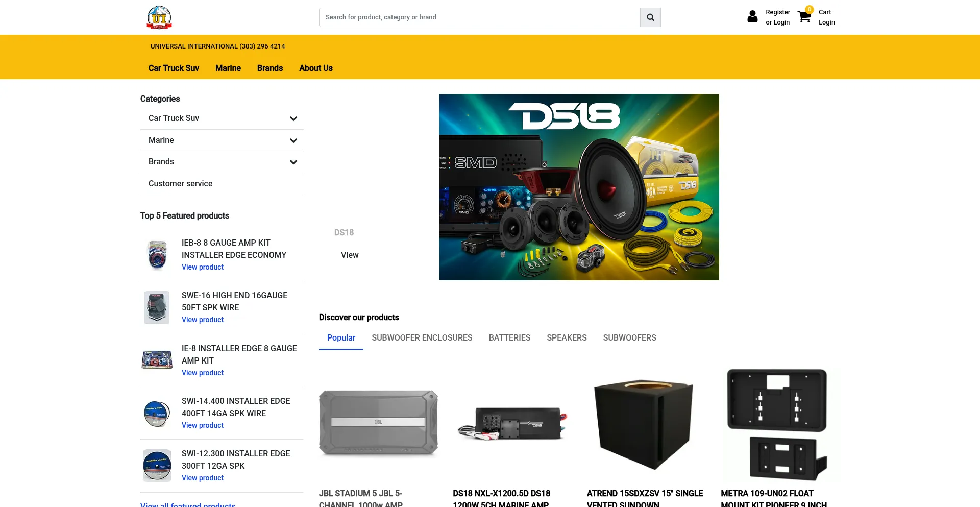This screenshot has height=507, width=980.
Task: Open Metra 109-UN02 product title
Action: (x=774, y=499)
